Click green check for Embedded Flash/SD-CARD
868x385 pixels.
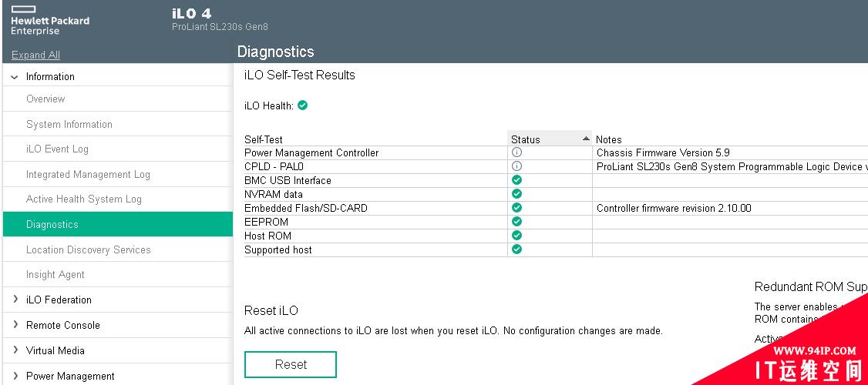(517, 207)
